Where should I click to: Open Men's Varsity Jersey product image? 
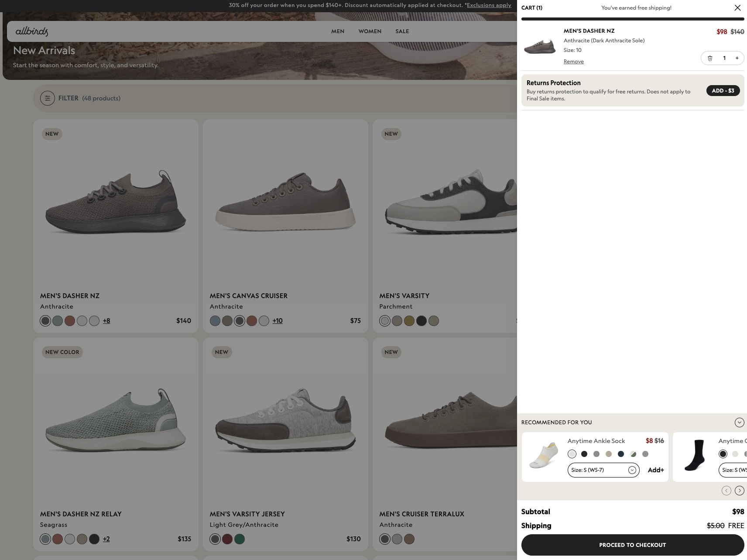[x=285, y=420]
